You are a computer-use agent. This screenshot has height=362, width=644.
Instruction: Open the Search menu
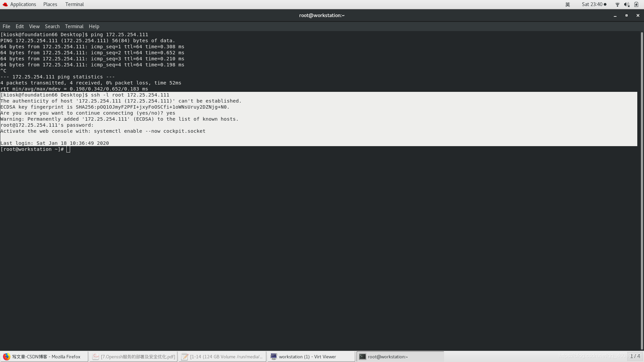click(x=52, y=26)
